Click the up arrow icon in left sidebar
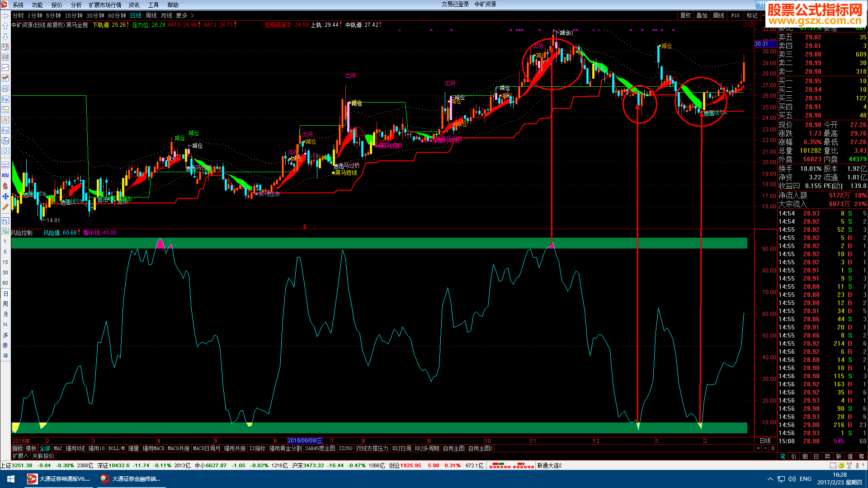Screen dimensions: 868x488 (x=5, y=26)
